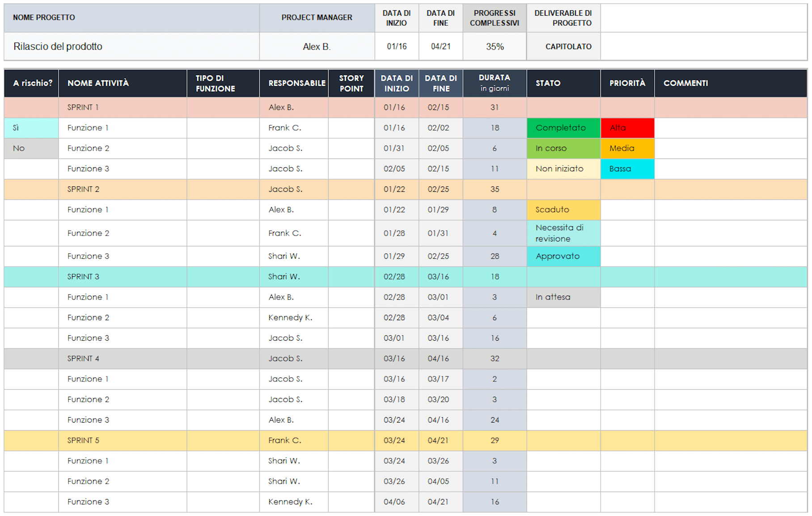This screenshot has width=812, height=516.
Task: Click the green Completato status cell
Action: point(563,128)
